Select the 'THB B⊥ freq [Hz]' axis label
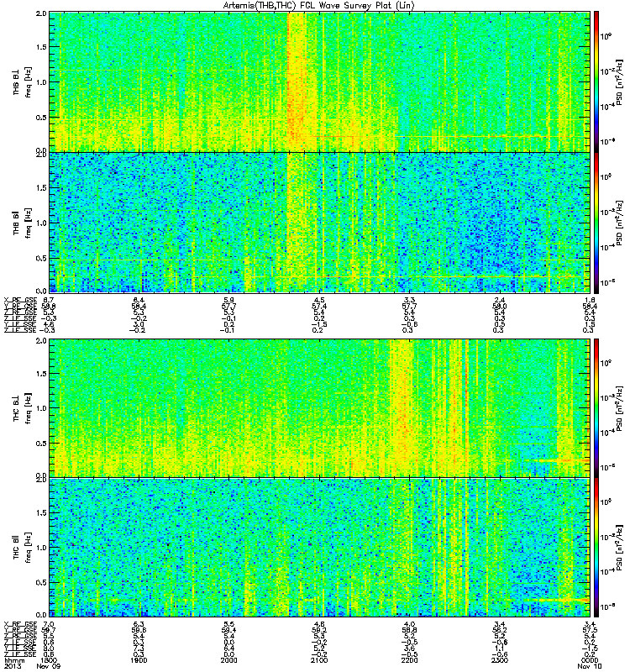This screenshot has height=672, width=630. (x=23, y=82)
